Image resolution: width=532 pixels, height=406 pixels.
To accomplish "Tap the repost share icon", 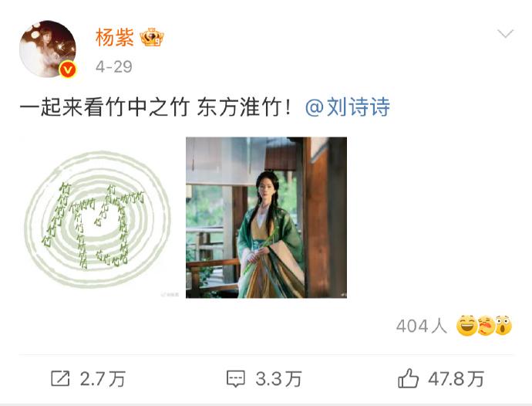I will 60,378.
